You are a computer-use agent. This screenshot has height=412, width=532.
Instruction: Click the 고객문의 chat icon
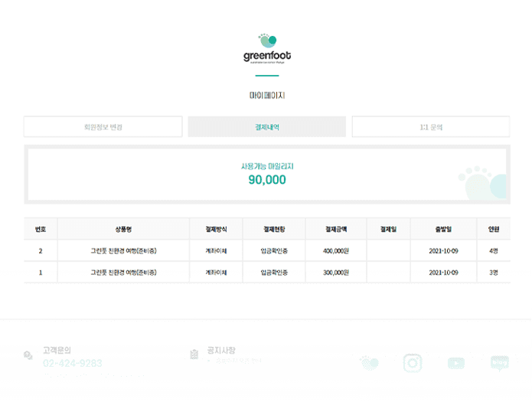(x=28, y=355)
